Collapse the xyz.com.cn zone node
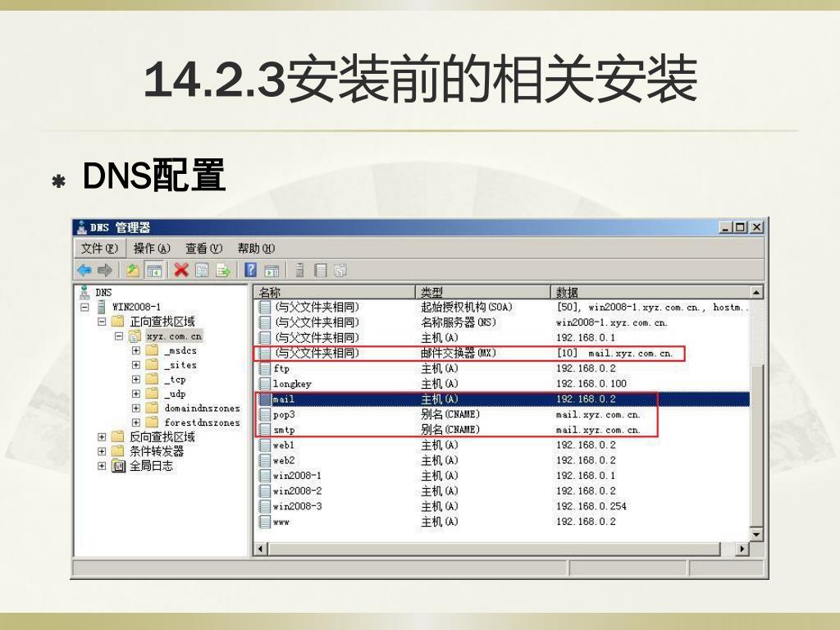840x630 pixels. 119,336
